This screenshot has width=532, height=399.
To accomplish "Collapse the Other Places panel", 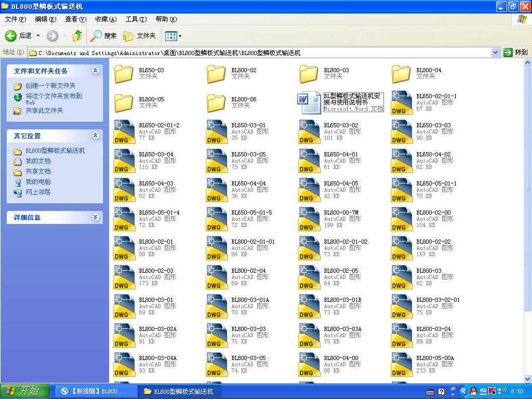I will 96,136.
